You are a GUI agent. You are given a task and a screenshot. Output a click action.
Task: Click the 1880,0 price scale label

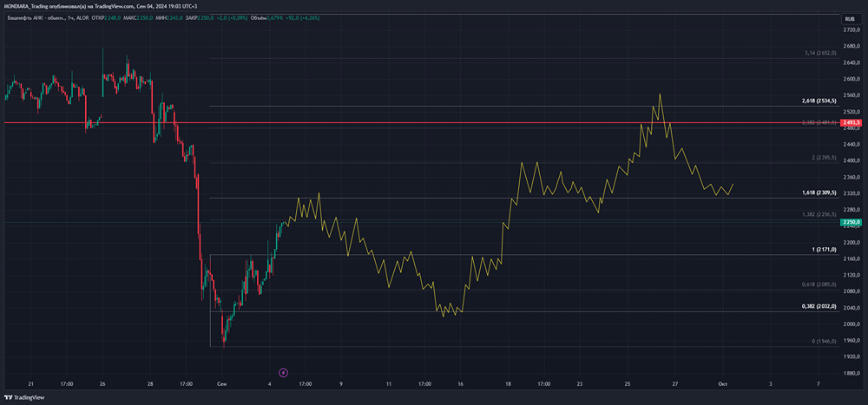851,374
